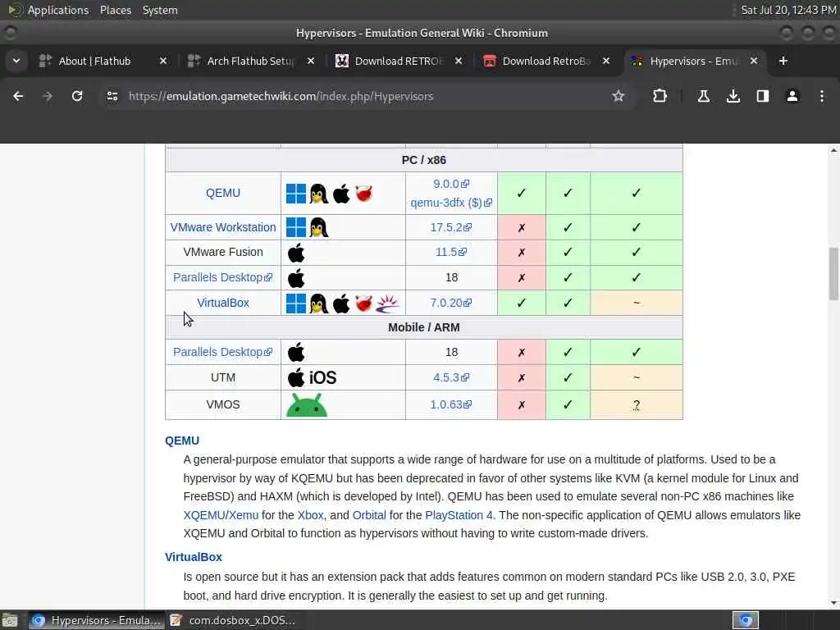
Task: Click the FreeBSD icon in VirtualBox row
Action: click(x=363, y=304)
